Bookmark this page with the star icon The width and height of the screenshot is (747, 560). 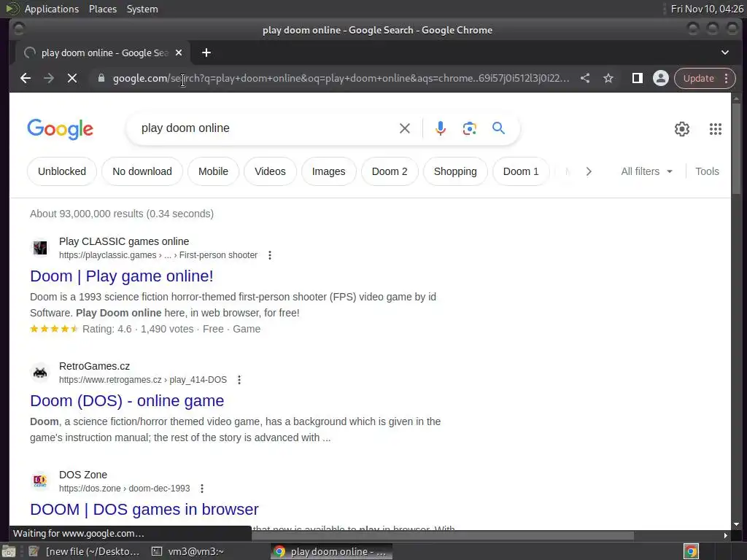[x=608, y=78]
